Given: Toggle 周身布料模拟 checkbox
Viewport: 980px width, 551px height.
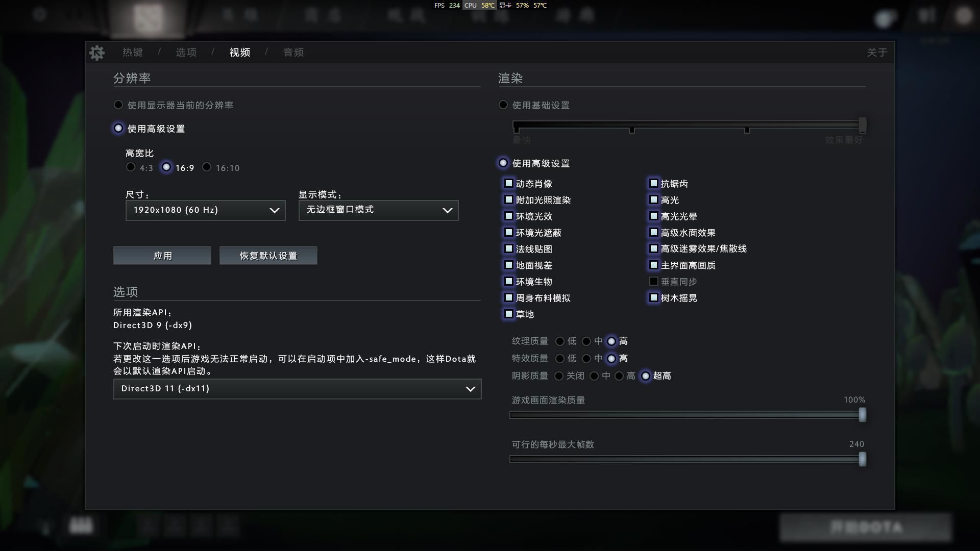Looking at the screenshot, I should point(509,297).
